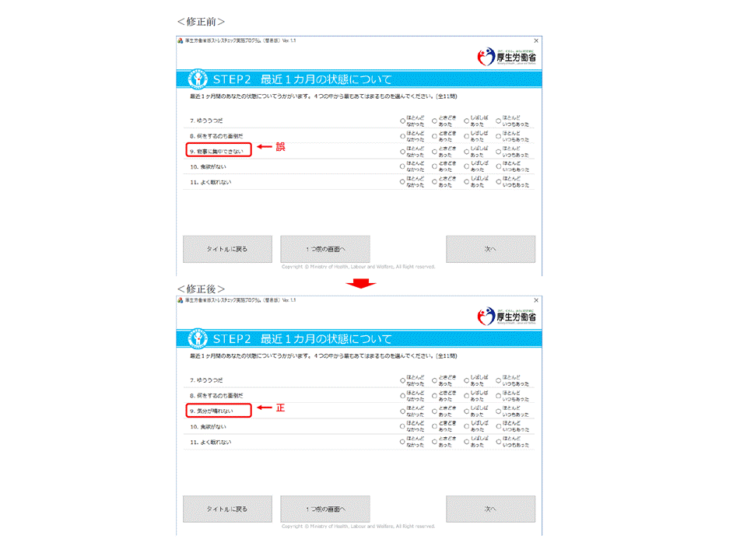Click the question text 9. 気分が晴れない

(x=210, y=411)
